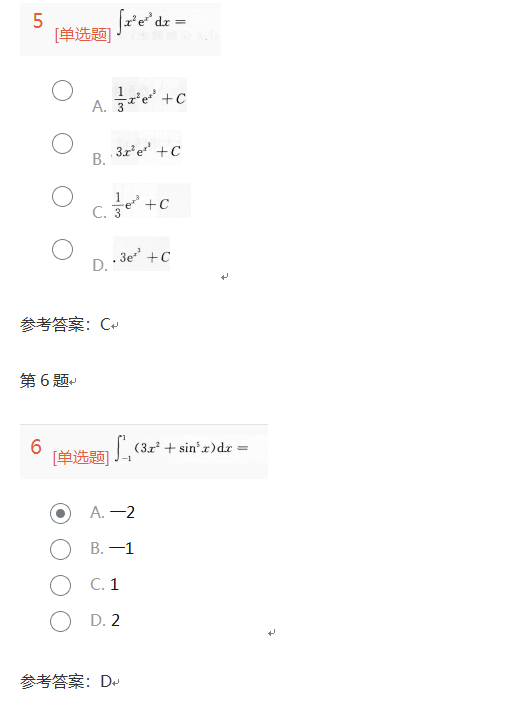Click the 参考答案: C text
The image size is (522, 706).
click(65, 325)
